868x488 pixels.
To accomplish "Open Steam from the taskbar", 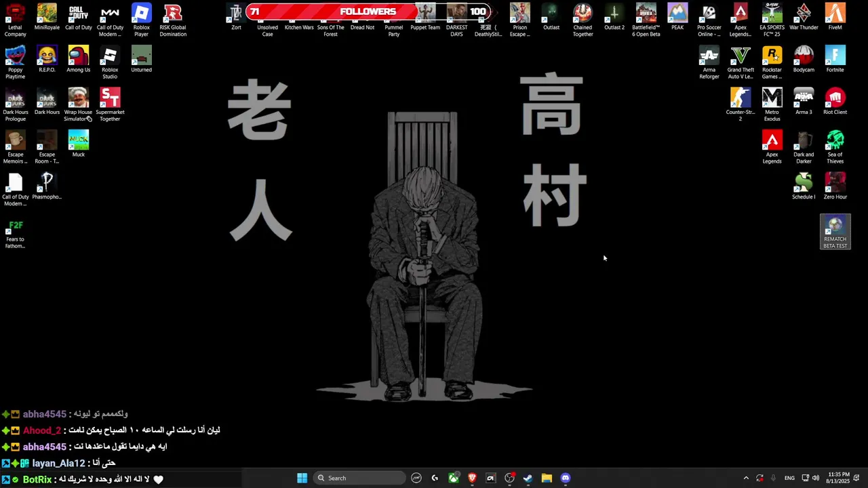I will pyautogui.click(x=528, y=478).
